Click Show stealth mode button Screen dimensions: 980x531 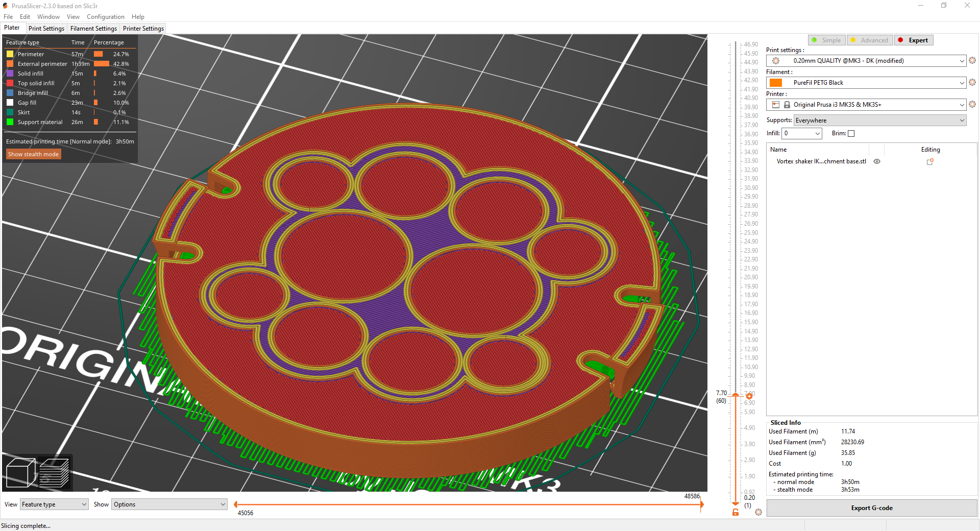34,154
